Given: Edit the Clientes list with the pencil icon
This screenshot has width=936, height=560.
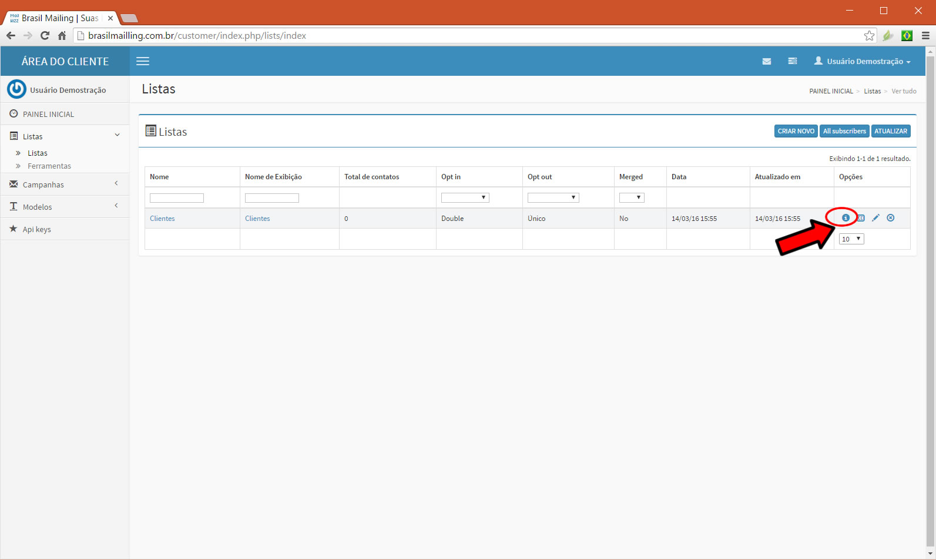Looking at the screenshot, I should coord(875,218).
